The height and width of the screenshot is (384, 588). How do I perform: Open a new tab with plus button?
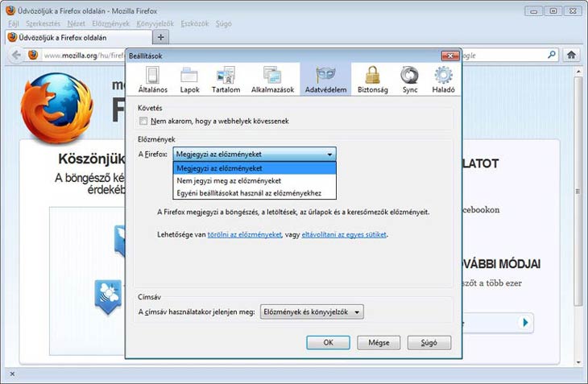161,37
